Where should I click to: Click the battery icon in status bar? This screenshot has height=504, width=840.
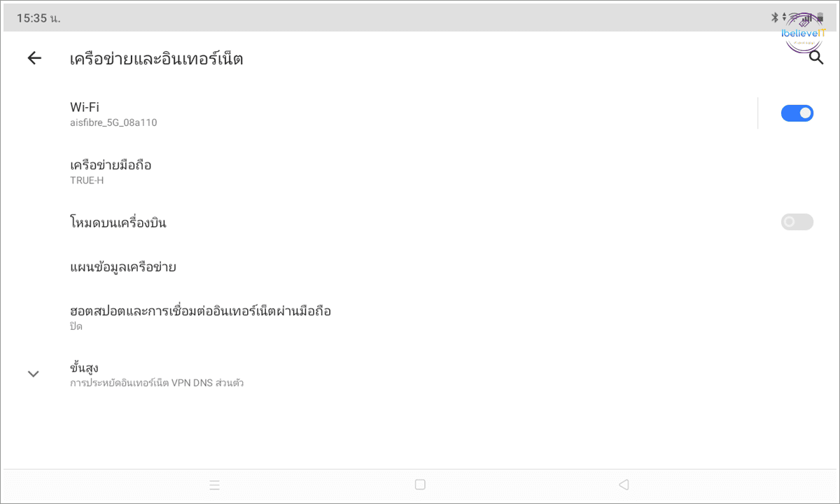pyautogui.click(x=820, y=17)
